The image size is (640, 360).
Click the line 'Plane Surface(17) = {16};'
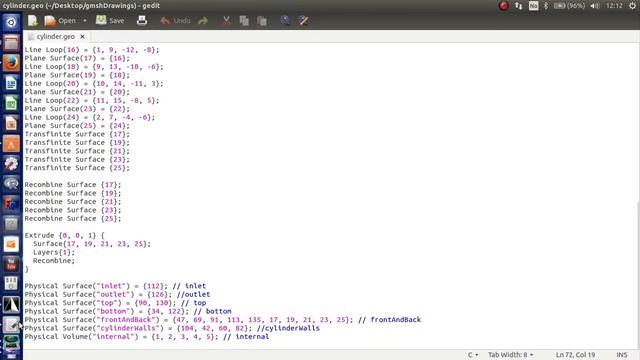point(77,58)
